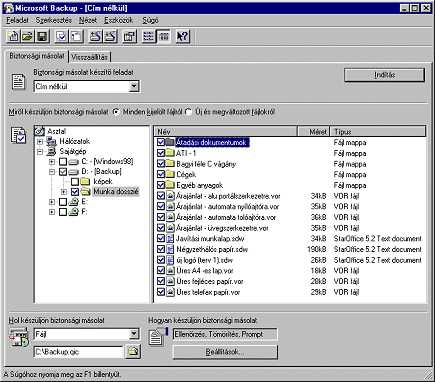This screenshot has height=382, width=435.
Task: Click the CD drive icon for E:
Action: 73,202
